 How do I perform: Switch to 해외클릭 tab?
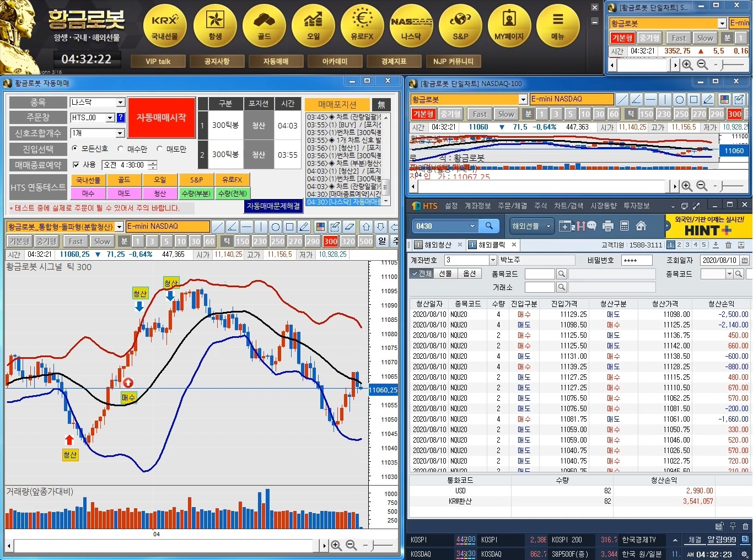coord(491,245)
